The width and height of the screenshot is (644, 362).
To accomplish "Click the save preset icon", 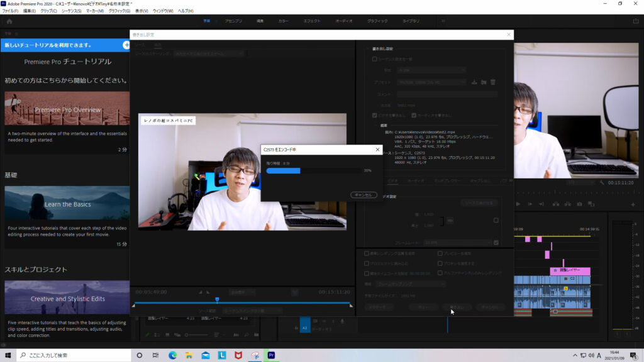I will 474,82.
